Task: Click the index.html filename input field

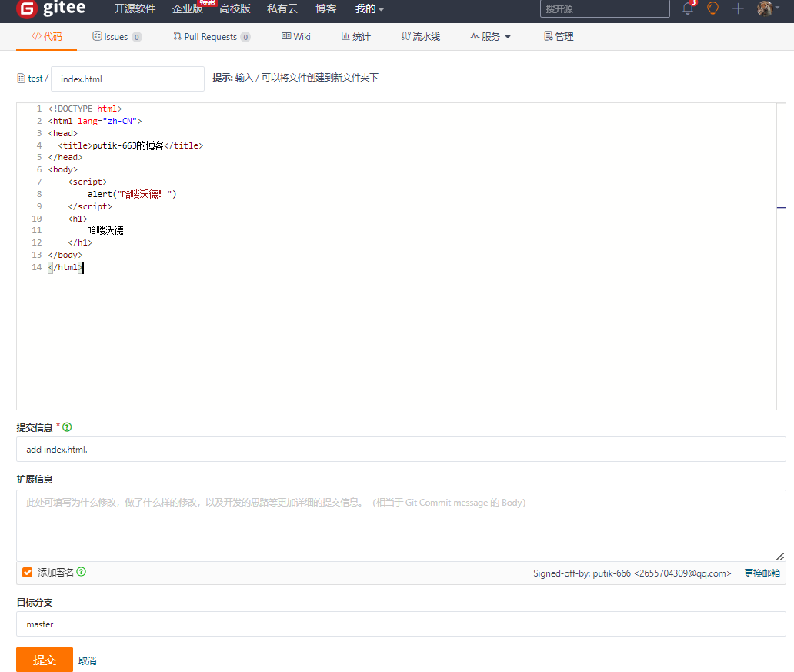Action: click(128, 79)
